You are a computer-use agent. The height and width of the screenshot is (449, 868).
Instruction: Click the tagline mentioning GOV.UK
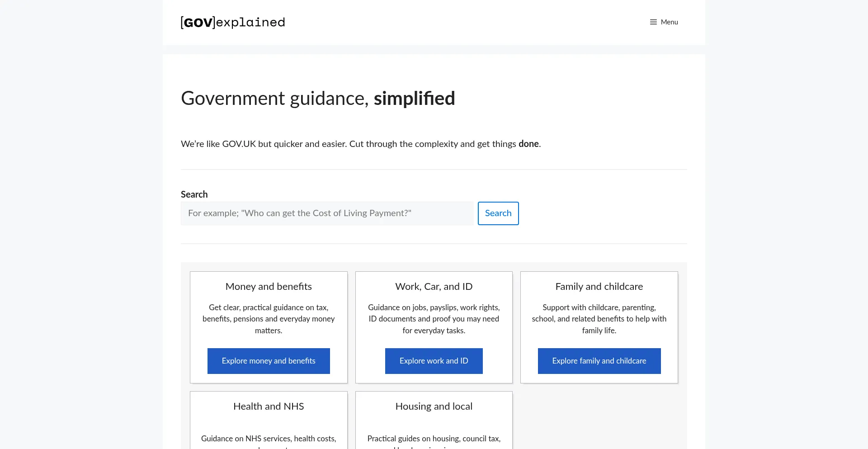pos(360,144)
